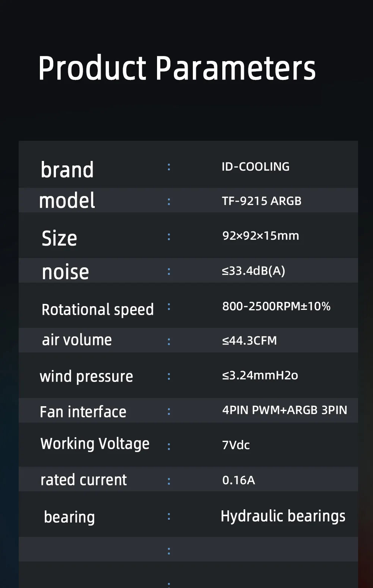This screenshot has width=373, height=588.
Task: Click the ID-COOLING brand value
Action: [x=256, y=167]
